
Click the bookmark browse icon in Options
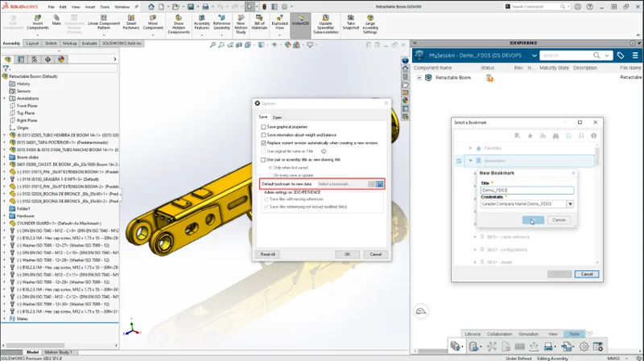[x=379, y=184]
